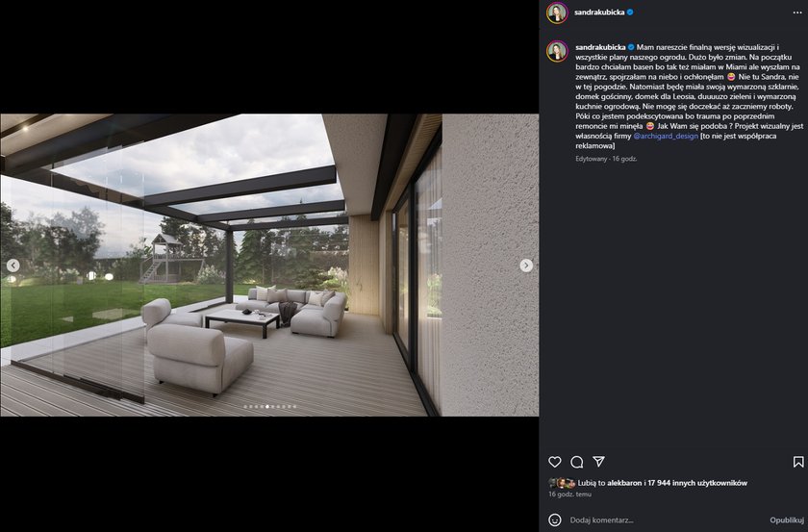Share post with paper plane icon

[x=598, y=462]
